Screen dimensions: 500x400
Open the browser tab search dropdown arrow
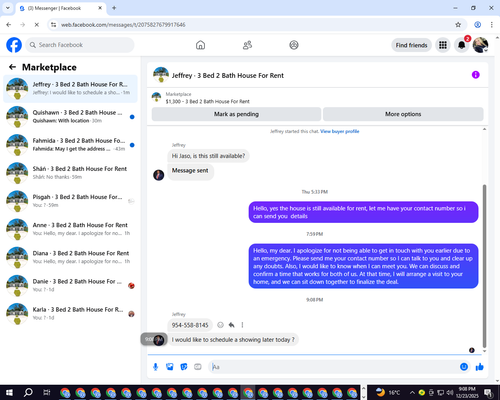coord(7,8)
